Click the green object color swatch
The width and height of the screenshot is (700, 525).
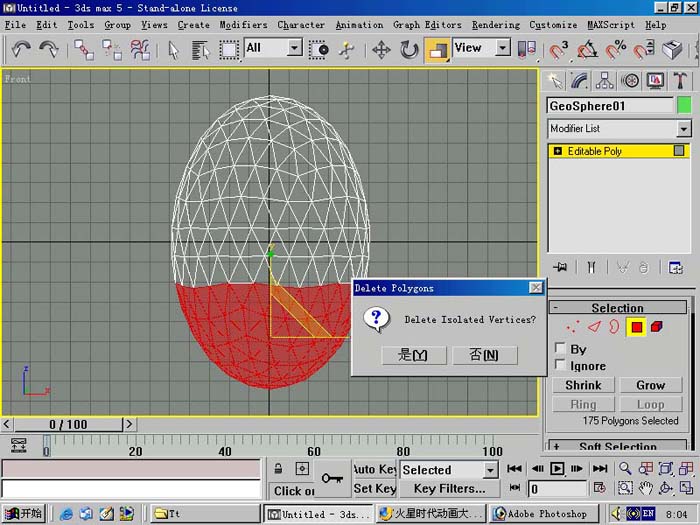pos(684,106)
